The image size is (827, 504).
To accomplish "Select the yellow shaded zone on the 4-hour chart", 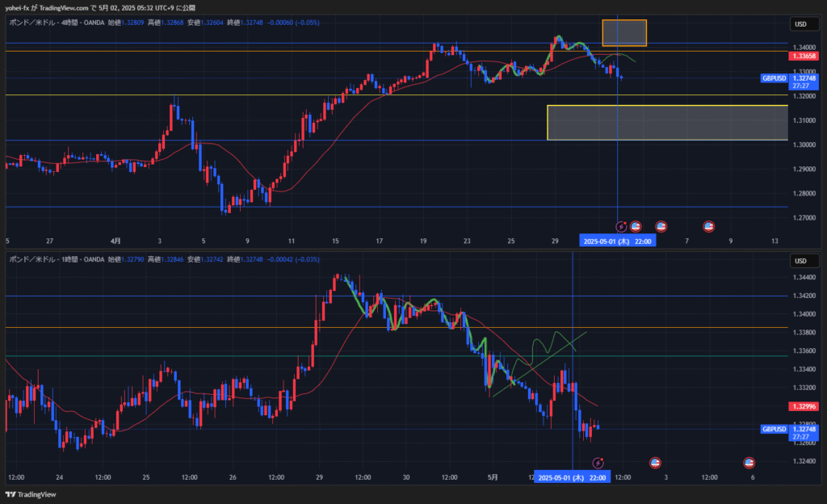I will [x=668, y=123].
